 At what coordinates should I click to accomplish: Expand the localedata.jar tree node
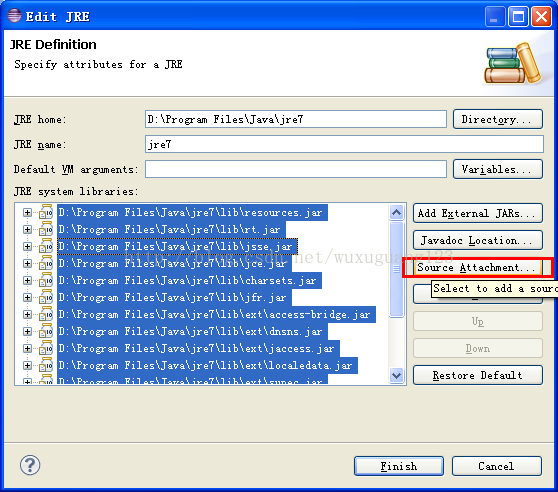(x=27, y=365)
